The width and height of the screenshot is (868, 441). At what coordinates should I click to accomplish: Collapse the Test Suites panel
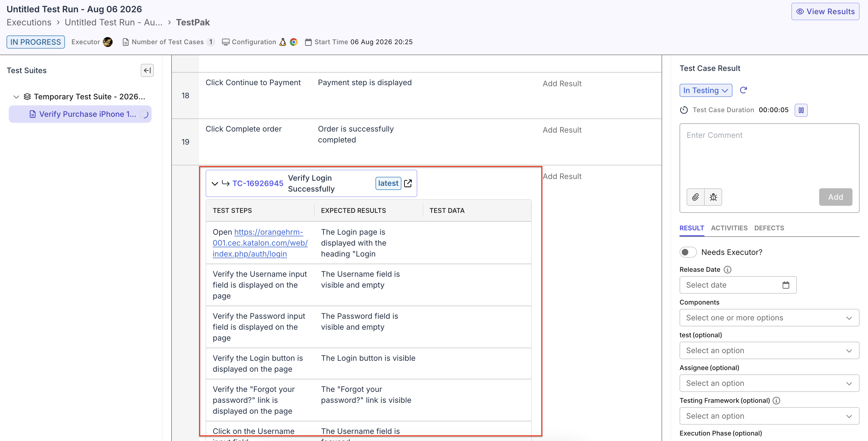tap(147, 70)
